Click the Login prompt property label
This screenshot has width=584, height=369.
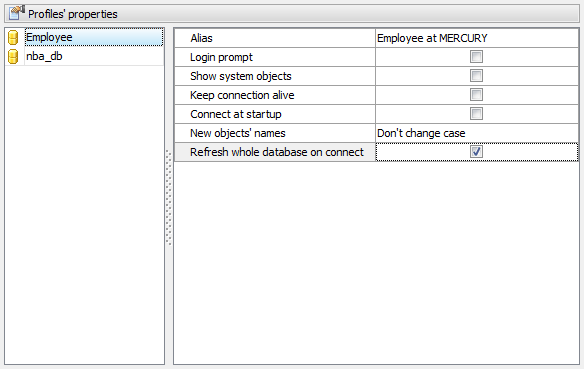click(221, 57)
